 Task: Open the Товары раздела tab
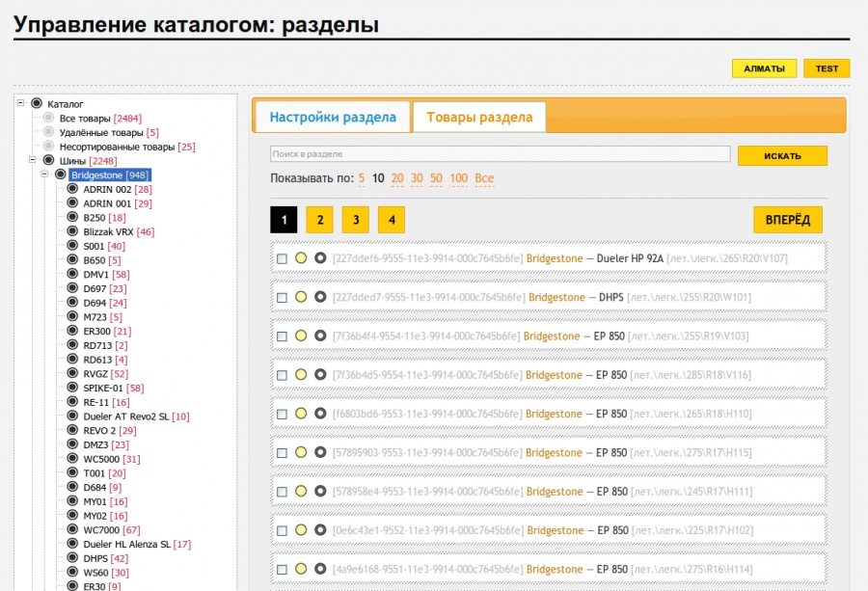tap(479, 118)
